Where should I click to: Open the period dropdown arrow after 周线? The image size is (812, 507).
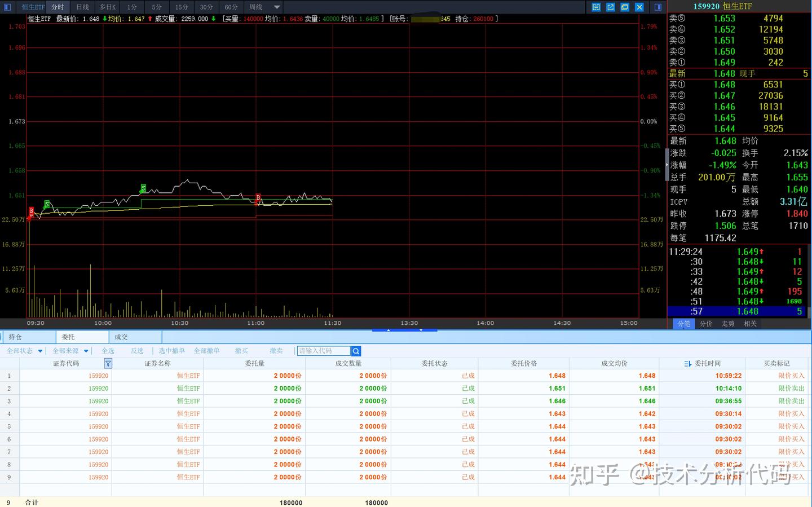(x=277, y=7)
